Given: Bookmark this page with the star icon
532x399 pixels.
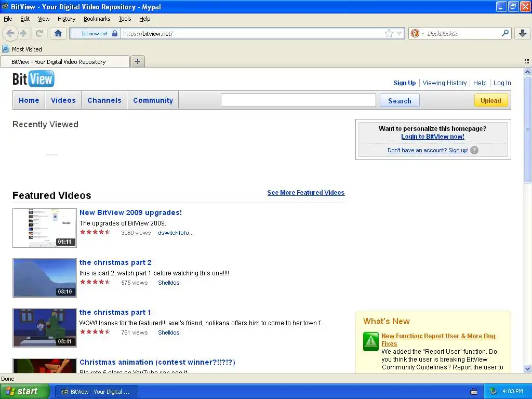Looking at the screenshot, I should tap(389, 33).
